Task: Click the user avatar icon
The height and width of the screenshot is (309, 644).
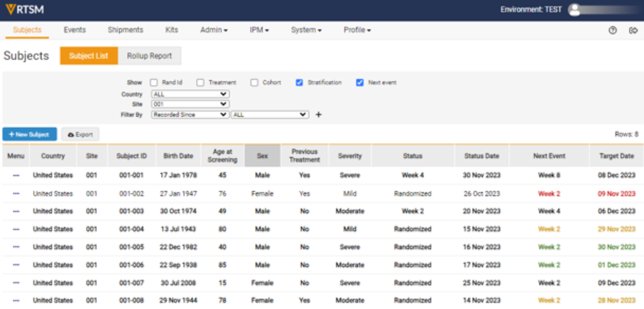Action: coord(574,10)
